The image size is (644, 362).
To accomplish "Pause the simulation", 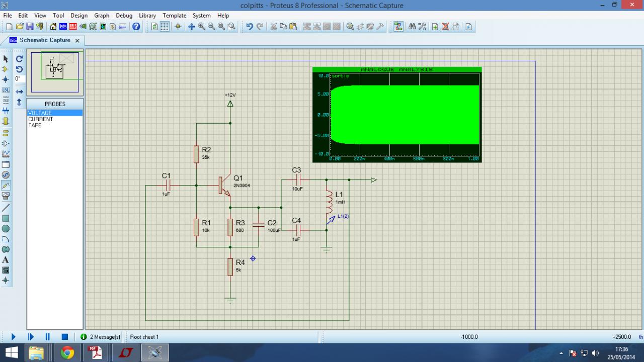I will 48,337.
